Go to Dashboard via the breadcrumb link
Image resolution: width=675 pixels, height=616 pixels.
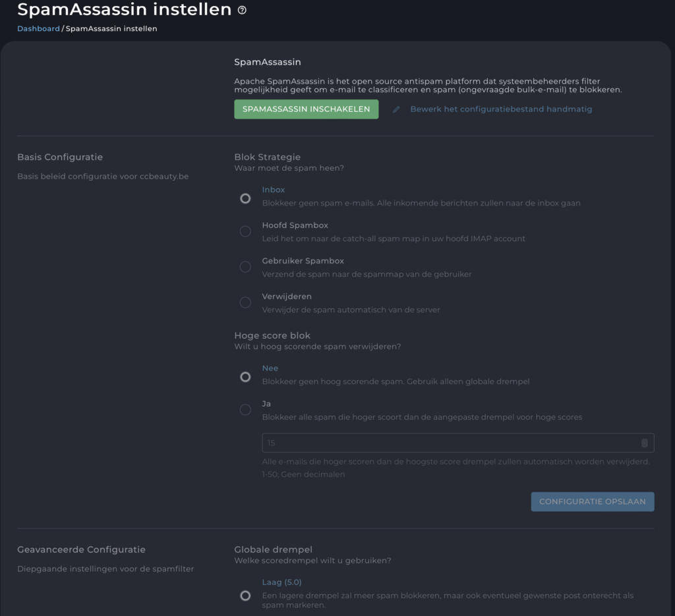click(x=38, y=28)
